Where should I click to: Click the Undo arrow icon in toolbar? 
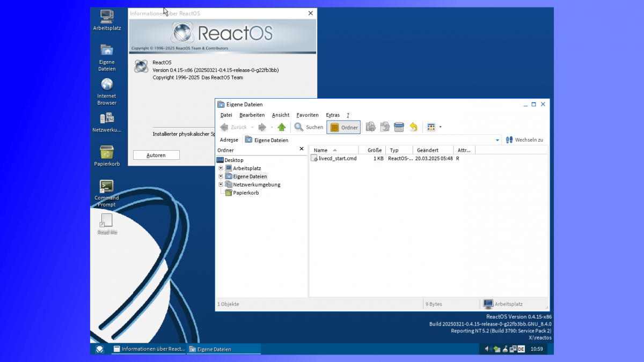[413, 127]
